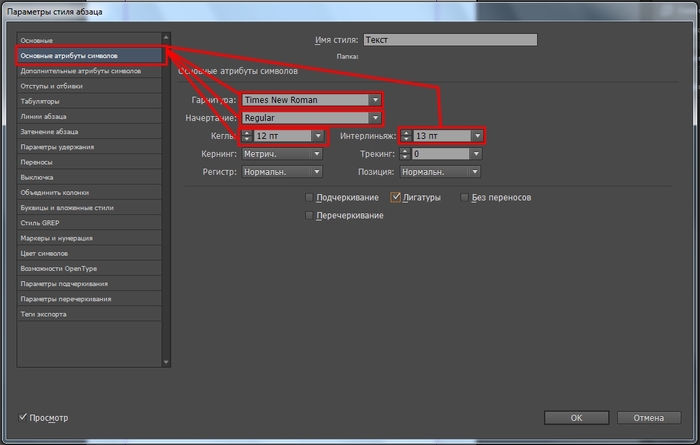Enable the Перечеркивание checkbox
This screenshot has width=700, height=445.
310,216
